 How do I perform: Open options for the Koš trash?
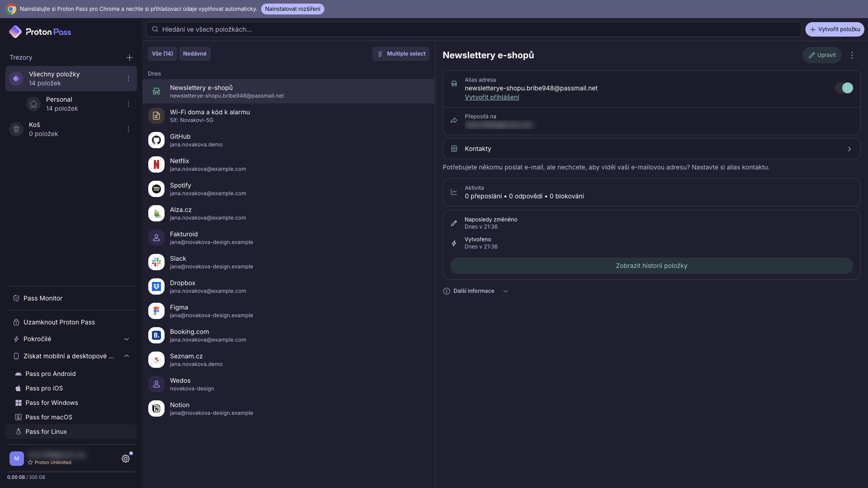tap(128, 129)
